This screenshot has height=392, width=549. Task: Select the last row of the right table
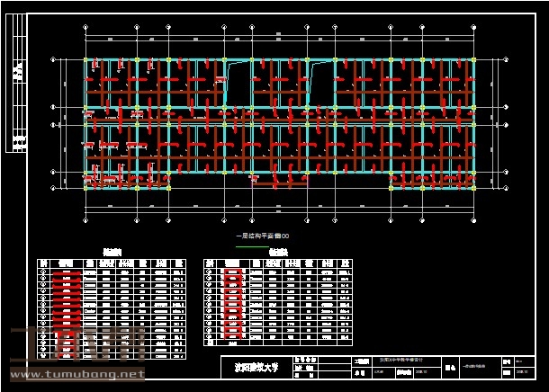pyautogui.click(x=280, y=343)
